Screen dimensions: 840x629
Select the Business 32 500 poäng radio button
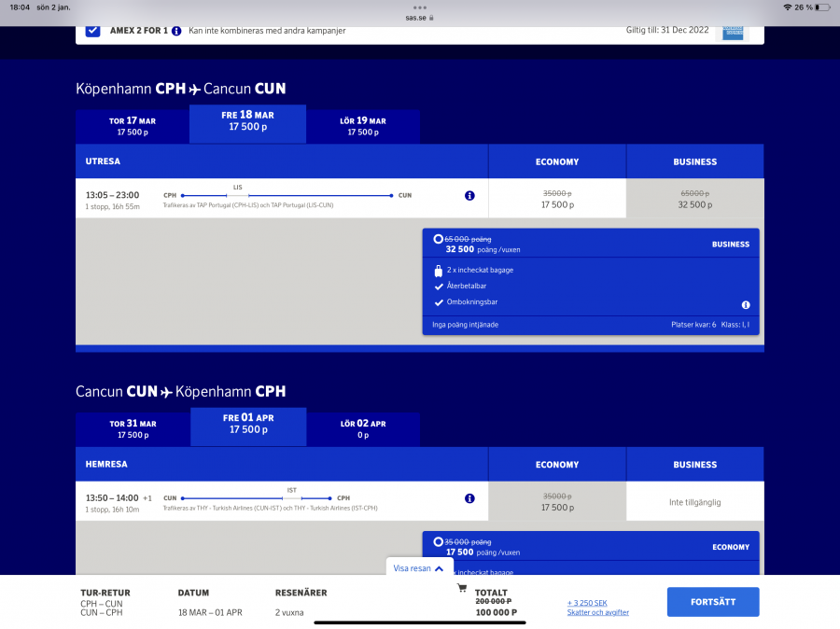click(439, 240)
